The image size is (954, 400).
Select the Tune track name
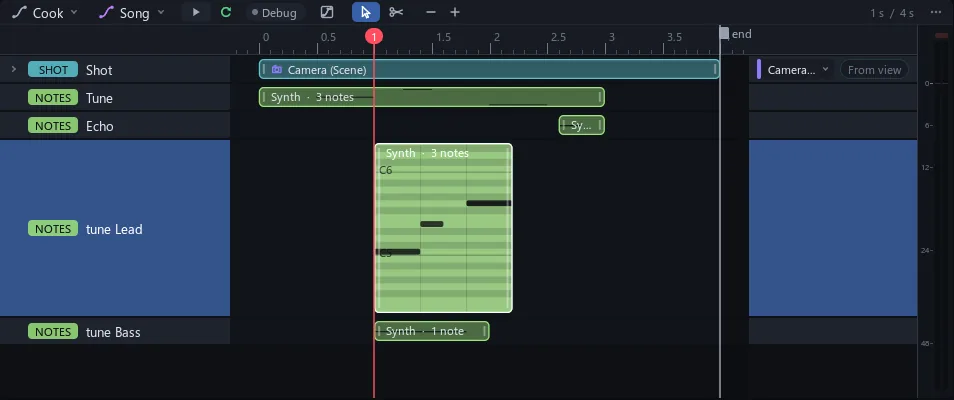pyautogui.click(x=99, y=98)
